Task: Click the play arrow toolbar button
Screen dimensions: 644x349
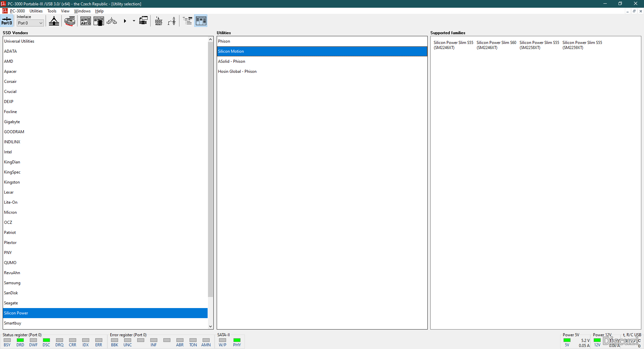Action: [x=125, y=21]
